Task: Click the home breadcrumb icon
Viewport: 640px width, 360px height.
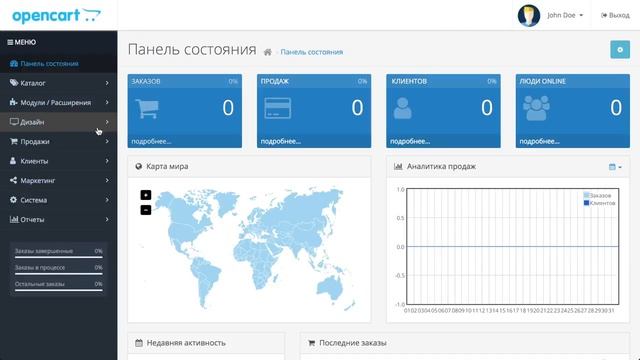Action: pos(268,52)
